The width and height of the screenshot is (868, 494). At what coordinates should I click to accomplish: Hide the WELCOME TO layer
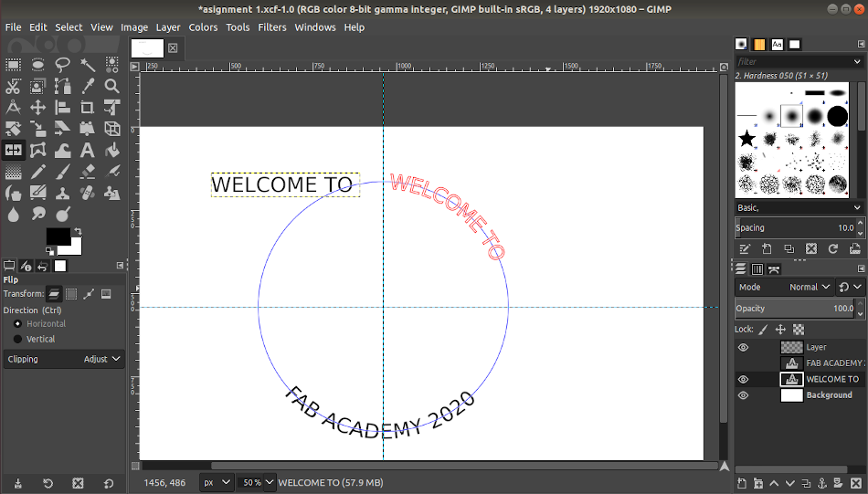click(743, 379)
